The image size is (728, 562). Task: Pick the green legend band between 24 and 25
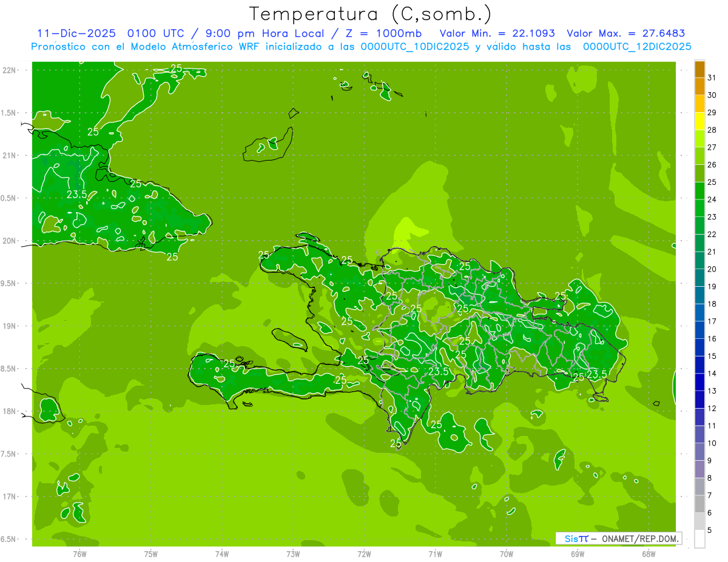[x=699, y=191]
